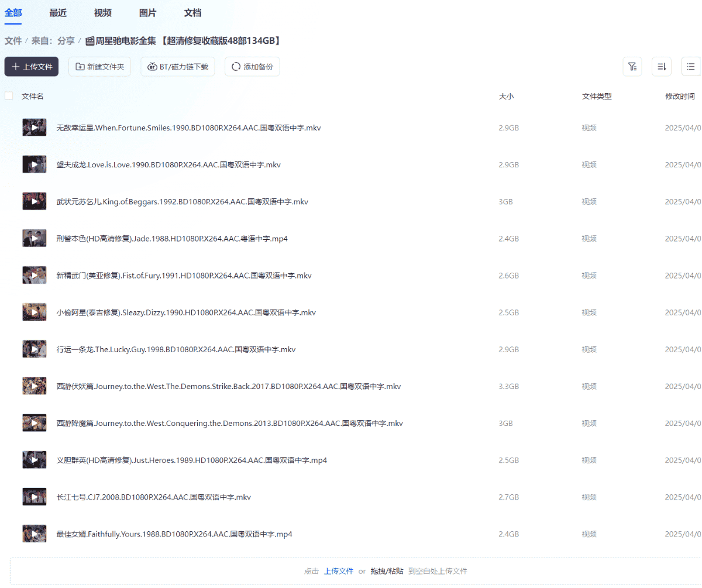Go to the 文档 tab
Image resolution: width=702 pixels, height=588 pixels.
click(x=192, y=13)
